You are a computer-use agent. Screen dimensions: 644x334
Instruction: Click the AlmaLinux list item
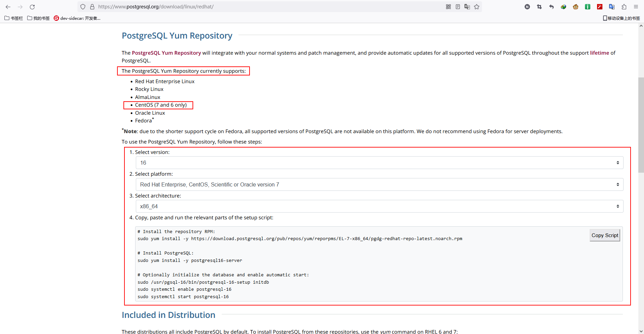coord(148,97)
